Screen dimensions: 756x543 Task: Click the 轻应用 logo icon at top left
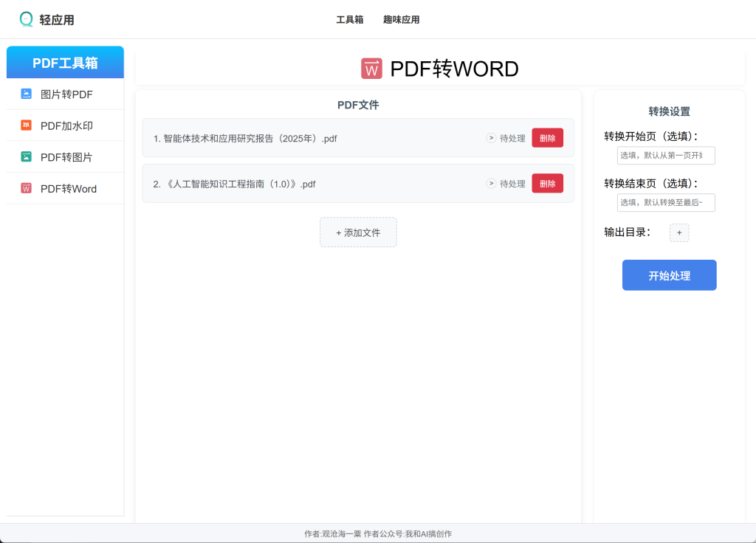tap(26, 19)
